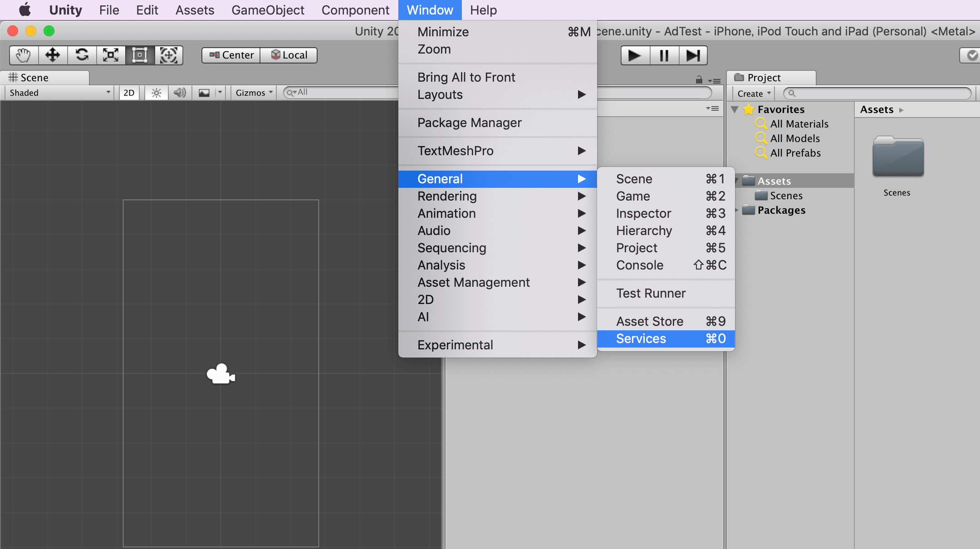Click the panel lock icon
980x549 pixels.
coord(699,80)
